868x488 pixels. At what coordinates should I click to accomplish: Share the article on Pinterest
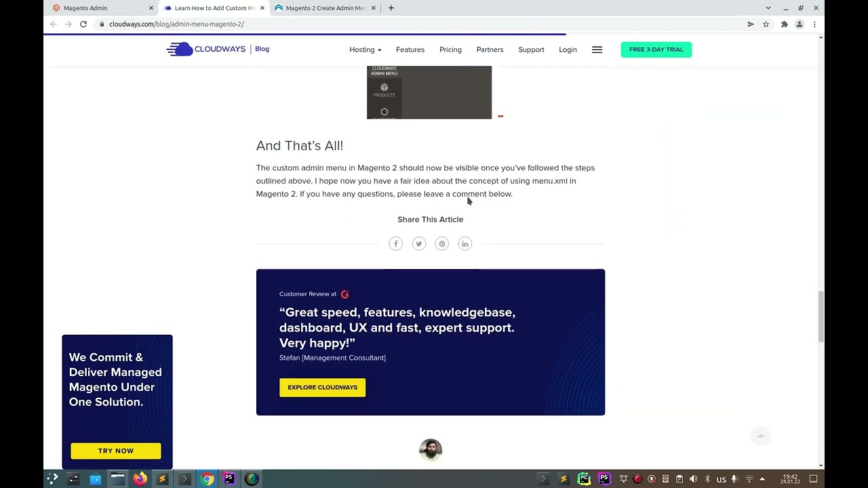coord(442,244)
